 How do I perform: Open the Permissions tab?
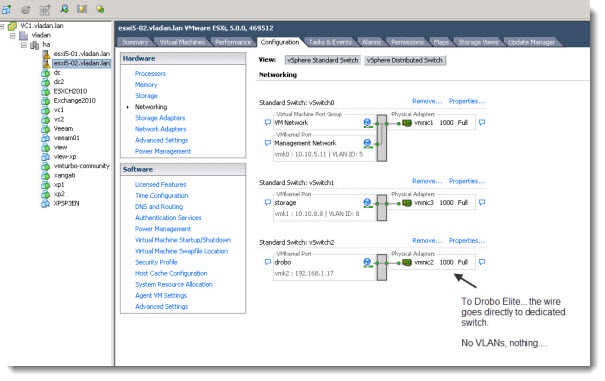[x=407, y=42]
